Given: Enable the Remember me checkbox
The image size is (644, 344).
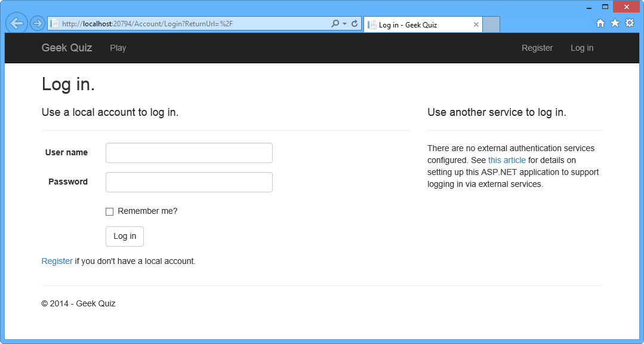Looking at the screenshot, I should tap(110, 211).
